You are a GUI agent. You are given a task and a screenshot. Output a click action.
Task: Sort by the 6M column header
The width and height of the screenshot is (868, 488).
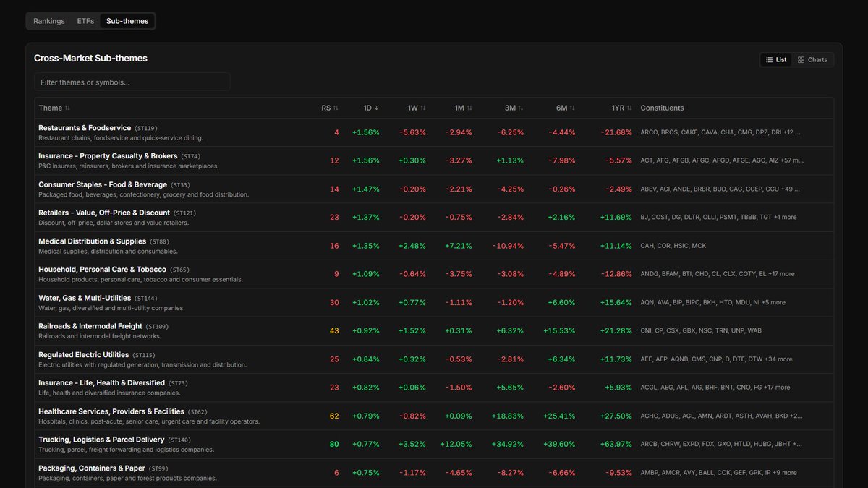pos(566,108)
